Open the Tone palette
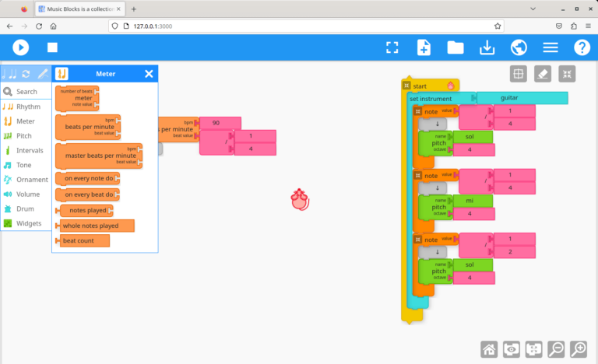The image size is (598, 364). tap(26, 165)
